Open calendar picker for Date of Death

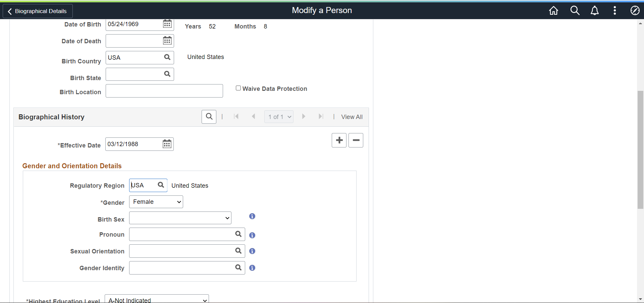[x=167, y=41]
